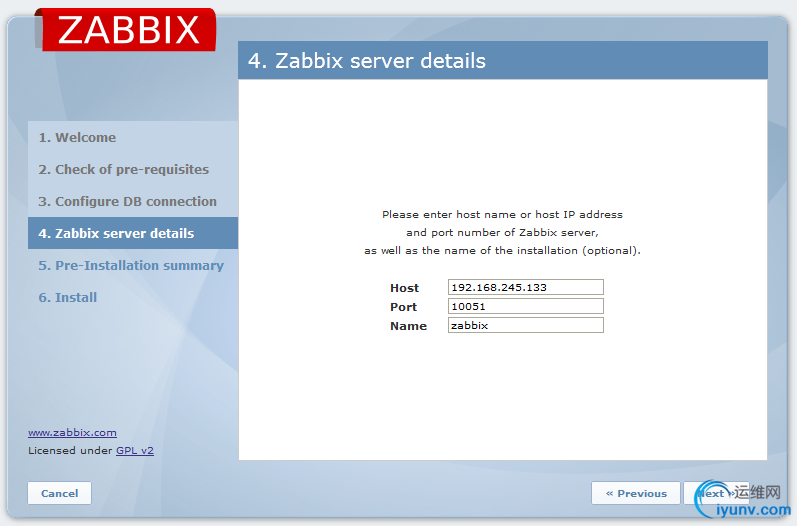Edit the Name field containing zabbix
The width and height of the screenshot is (797, 526).
point(526,325)
